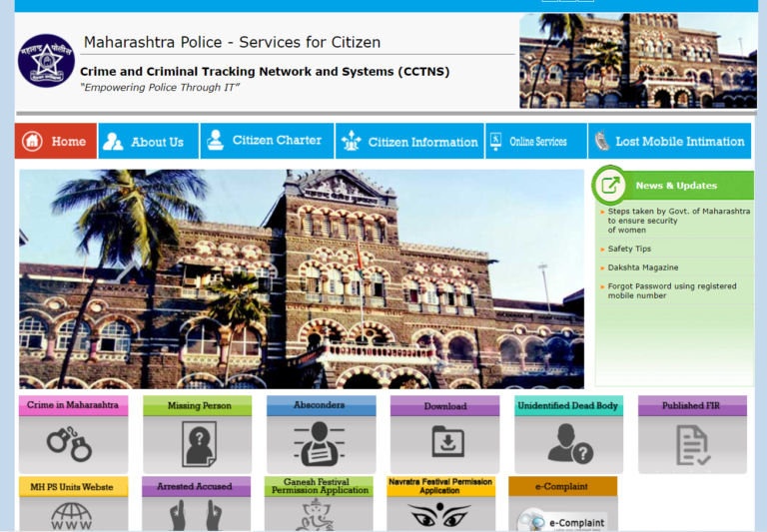767x532 pixels.
Task: Open the Safety Tips link
Action: coord(629,249)
